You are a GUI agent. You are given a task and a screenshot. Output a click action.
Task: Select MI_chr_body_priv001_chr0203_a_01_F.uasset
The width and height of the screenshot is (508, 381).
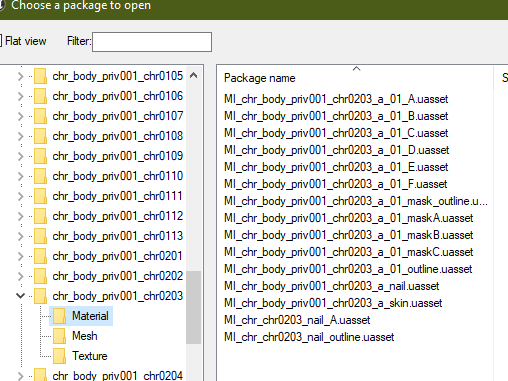pyautogui.click(x=335, y=184)
